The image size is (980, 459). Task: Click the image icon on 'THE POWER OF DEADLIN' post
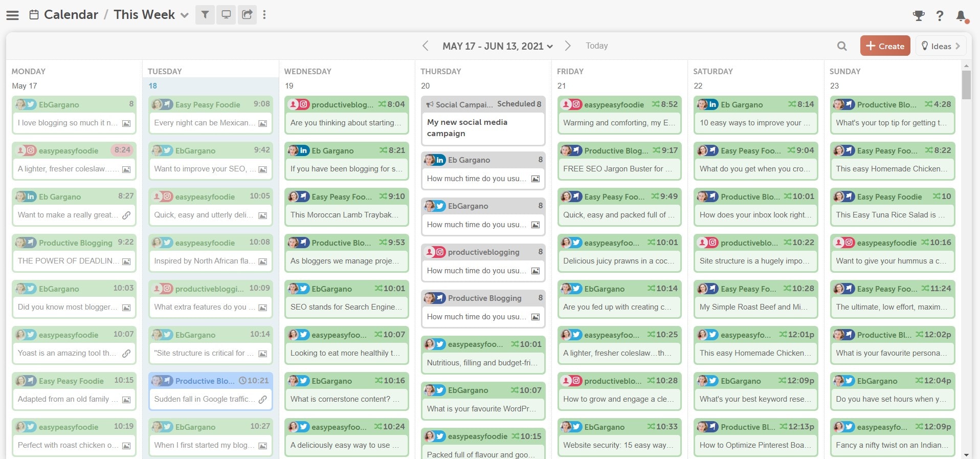(126, 261)
